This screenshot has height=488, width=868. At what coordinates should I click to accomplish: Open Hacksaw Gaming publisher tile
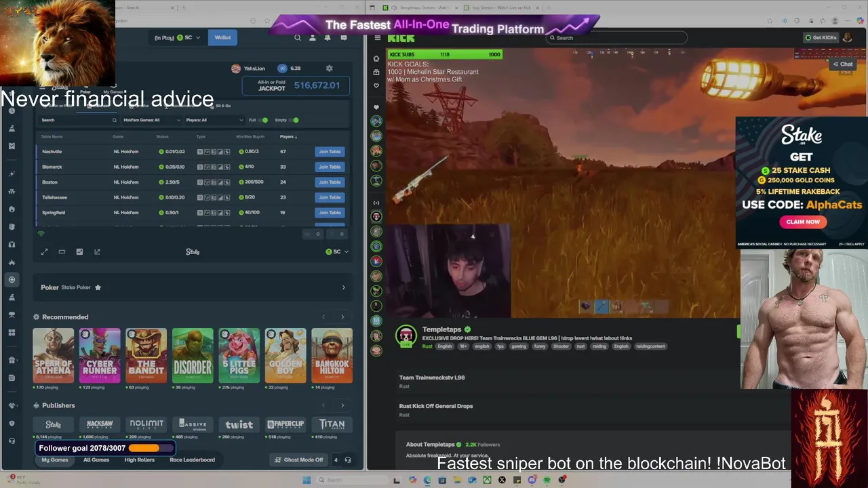point(100,424)
